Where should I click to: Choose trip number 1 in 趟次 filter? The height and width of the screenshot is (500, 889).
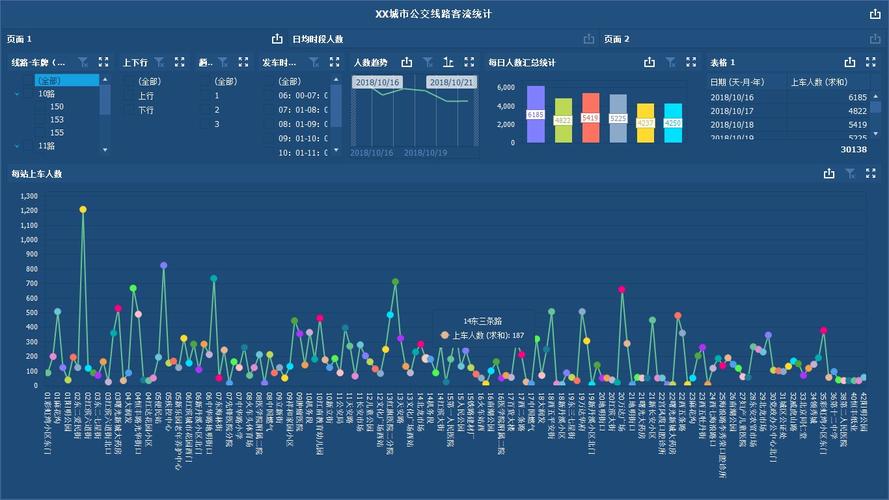pyautogui.click(x=217, y=96)
